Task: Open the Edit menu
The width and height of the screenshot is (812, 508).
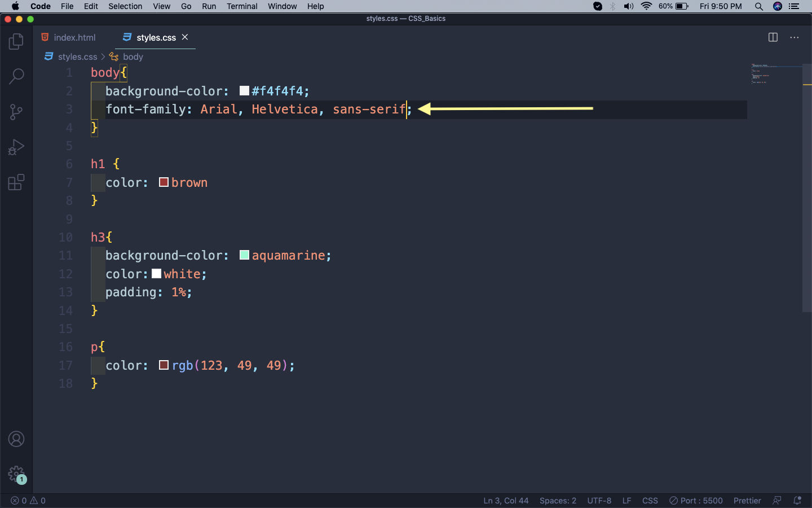Action: click(x=91, y=6)
